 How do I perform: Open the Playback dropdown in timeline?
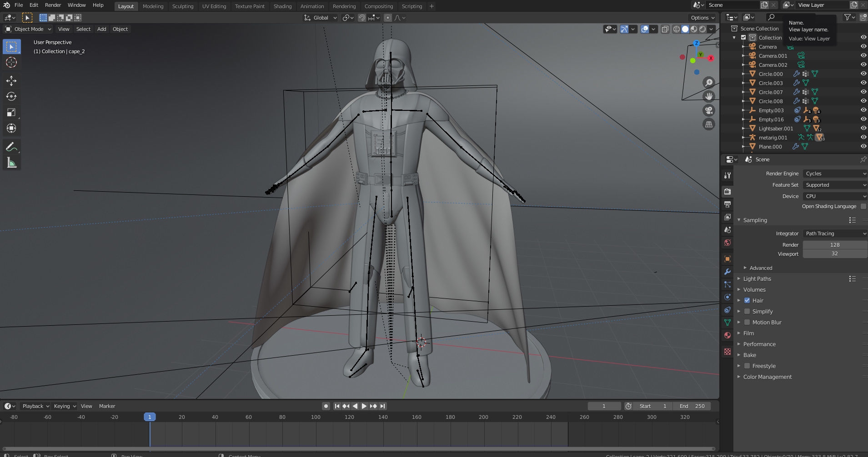click(x=35, y=406)
